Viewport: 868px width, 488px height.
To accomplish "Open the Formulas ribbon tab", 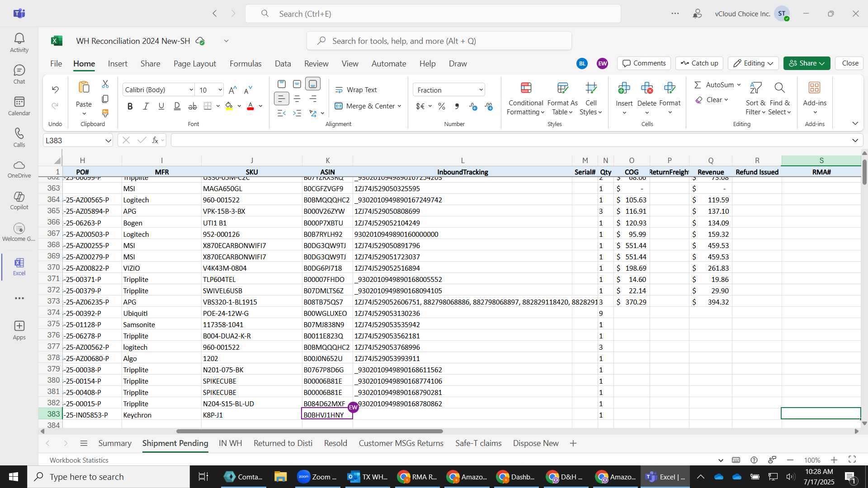I will [245, 64].
